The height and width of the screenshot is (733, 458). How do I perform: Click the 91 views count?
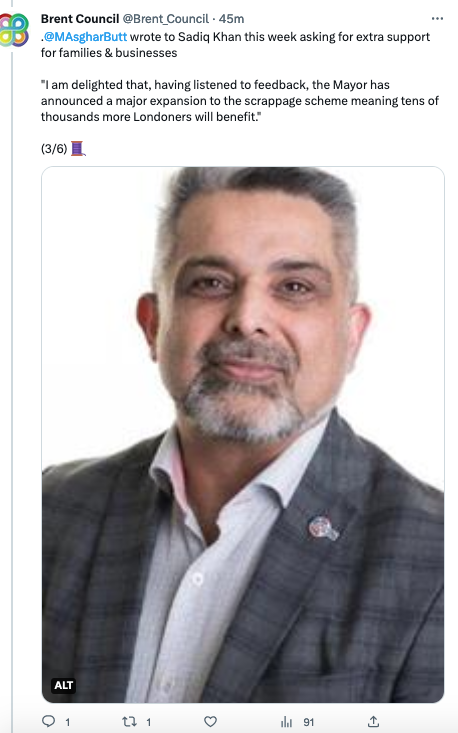[308, 722]
